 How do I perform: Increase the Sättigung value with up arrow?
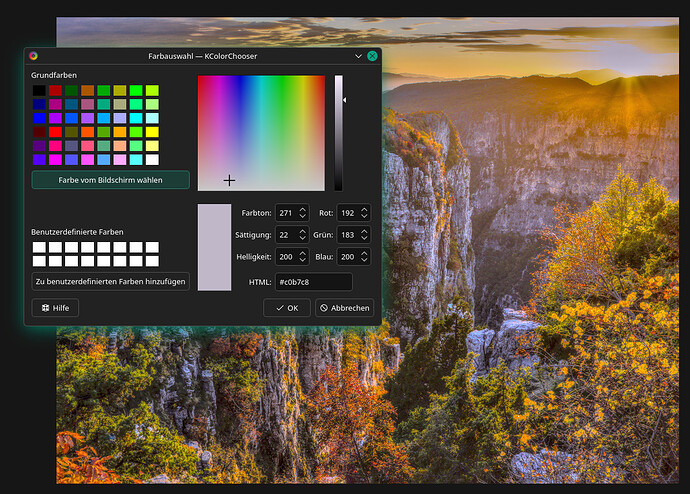tap(302, 231)
